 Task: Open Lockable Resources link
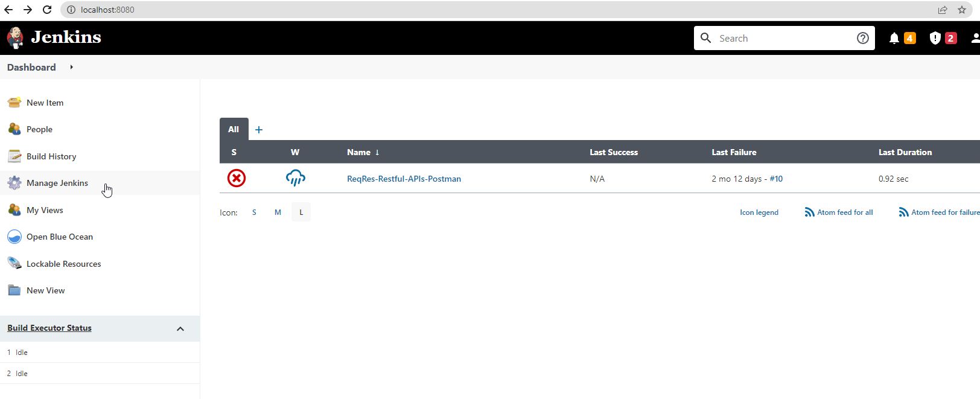tap(64, 264)
